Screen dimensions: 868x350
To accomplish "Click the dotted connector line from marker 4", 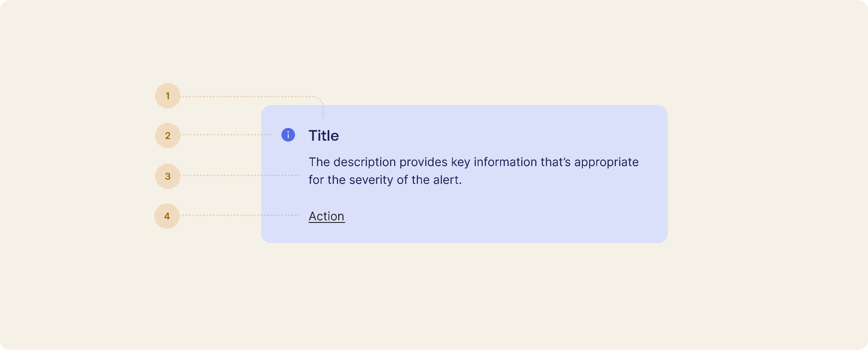I will pos(240,215).
